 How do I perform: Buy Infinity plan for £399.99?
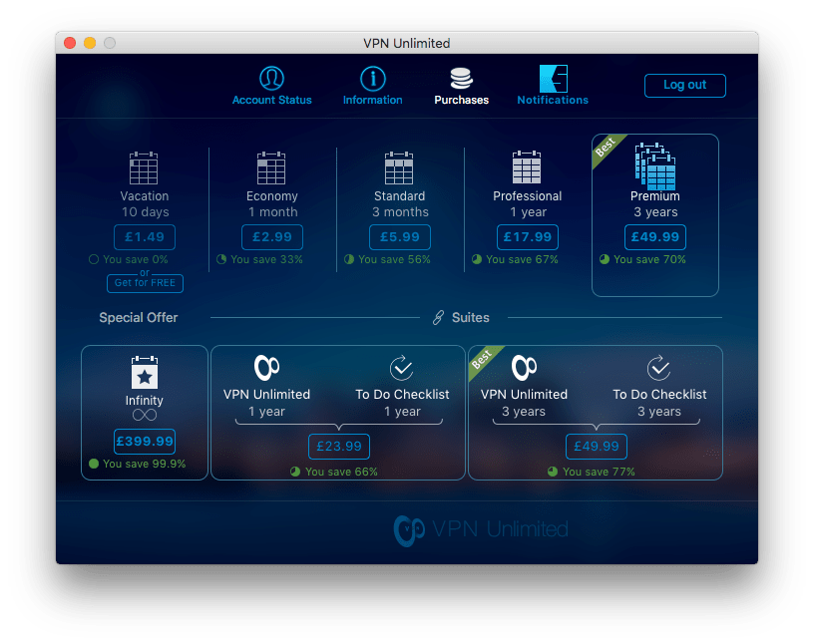click(145, 442)
